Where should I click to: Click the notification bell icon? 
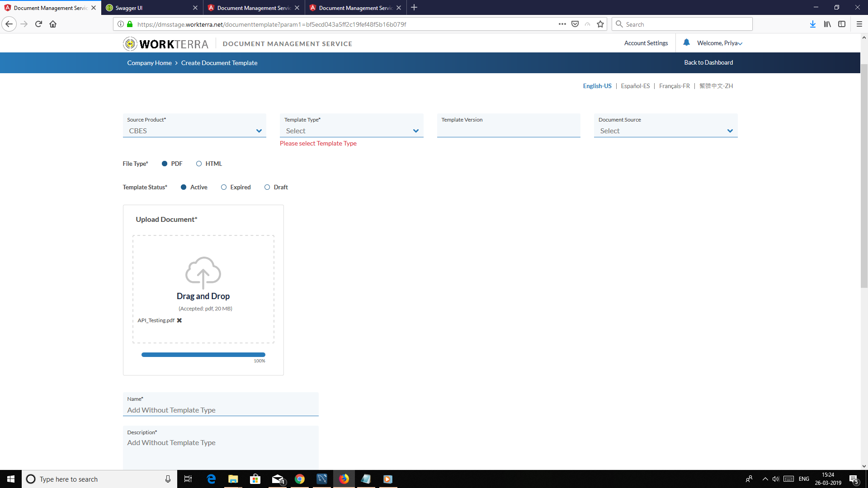686,42
